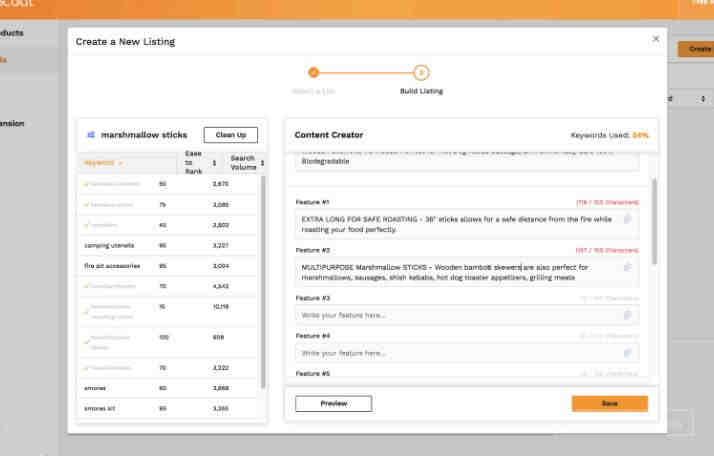This screenshot has height=456, width=714.
Task: Click the keyword list vertical scrollbar
Action: tap(263, 282)
